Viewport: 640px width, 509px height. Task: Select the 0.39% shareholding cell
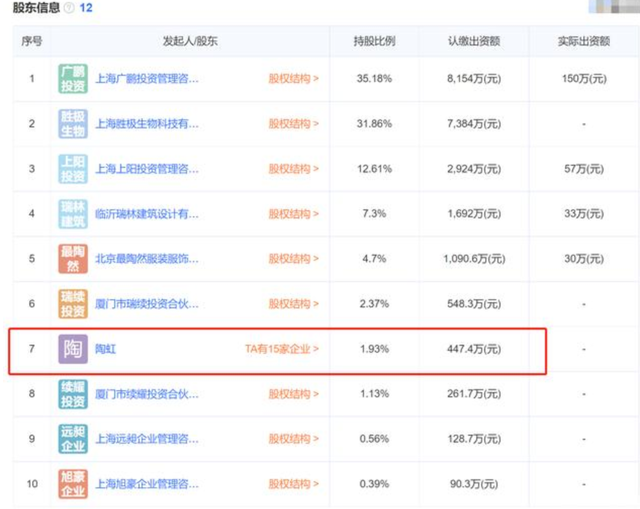click(x=374, y=484)
